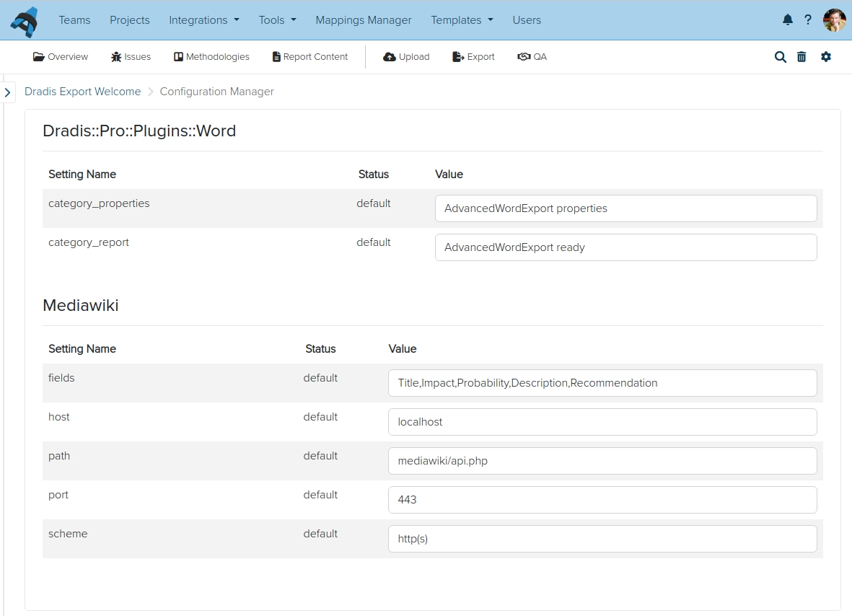Click the QA label
The height and width of the screenshot is (616, 852).
click(x=540, y=56)
